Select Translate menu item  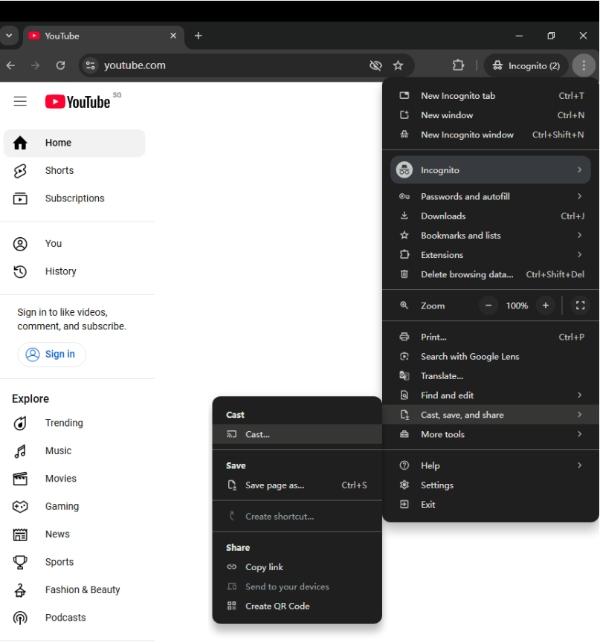[x=490, y=376]
